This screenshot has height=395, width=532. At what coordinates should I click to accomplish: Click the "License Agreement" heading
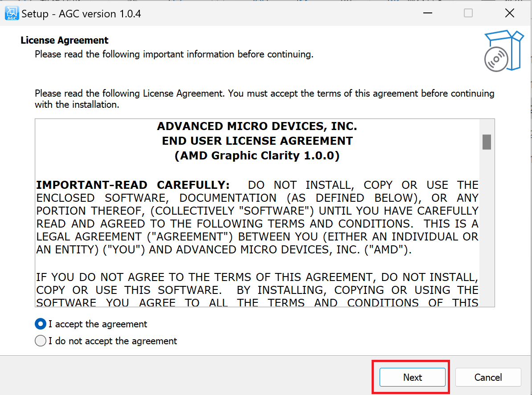pyautogui.click(x=65, y=41)
